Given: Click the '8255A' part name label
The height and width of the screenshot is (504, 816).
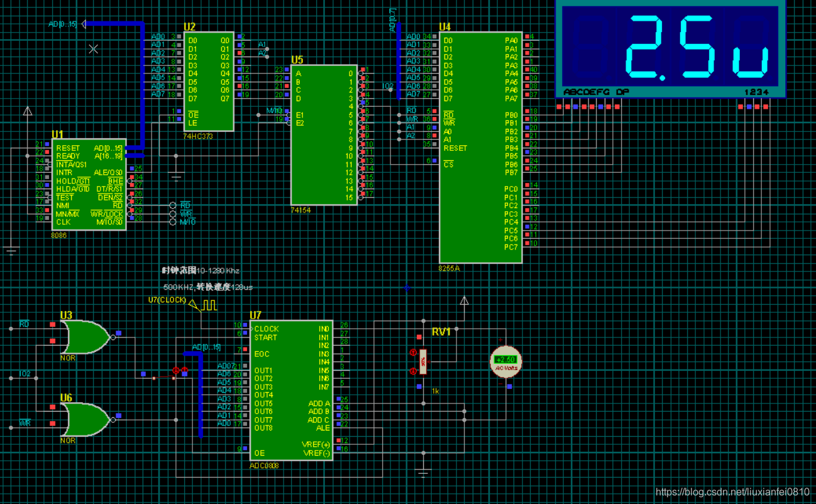Looking at the screenshot, I should pyautogui.click(x=449, y=268).
